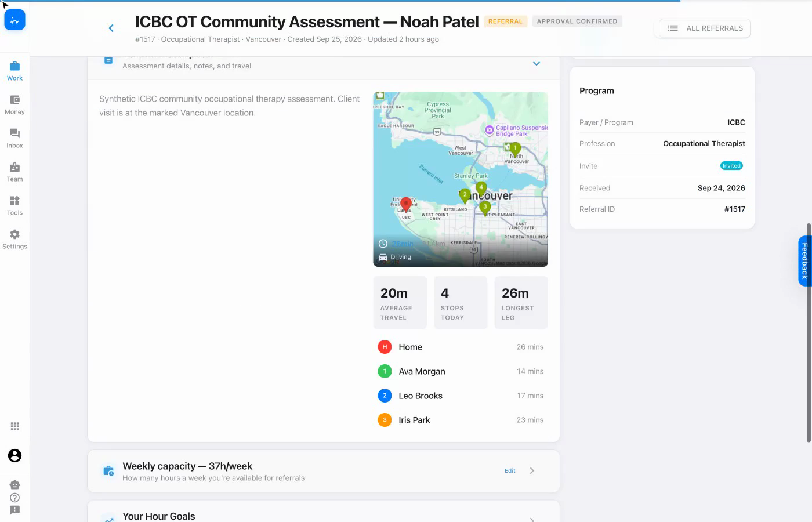Click the Driving mode label on map
Image resolution: width=812 pixels, height=522 pixels.
point(401,257)
